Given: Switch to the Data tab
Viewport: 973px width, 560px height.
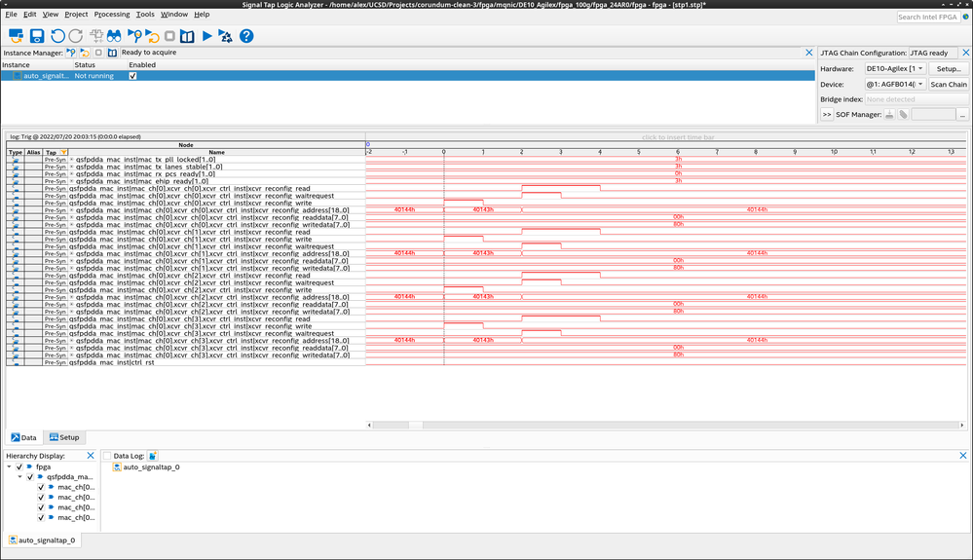Looking at the screenshot, I should click(x=23, y=437).
